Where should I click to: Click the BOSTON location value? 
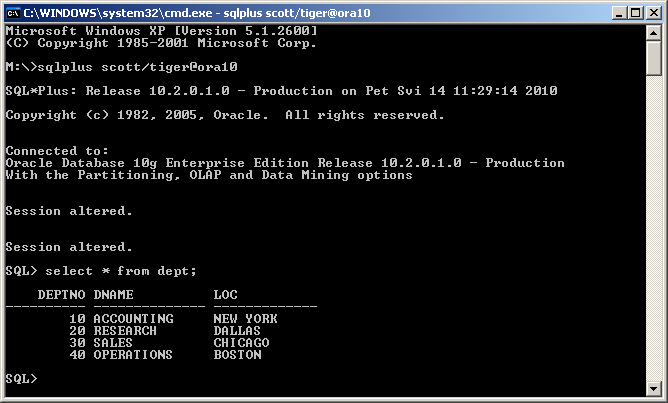(237, 355)
